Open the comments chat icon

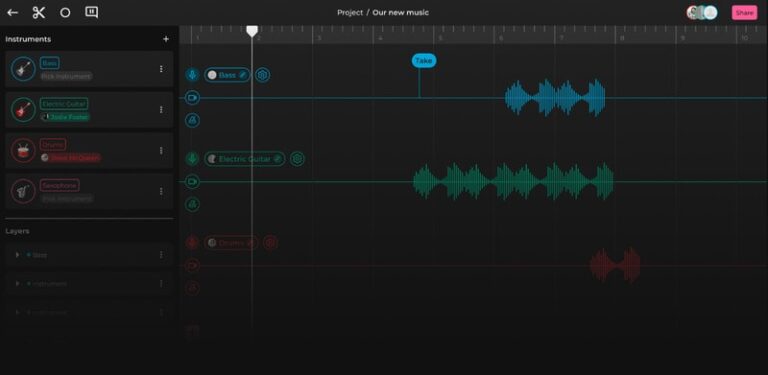tap(92, 12)
